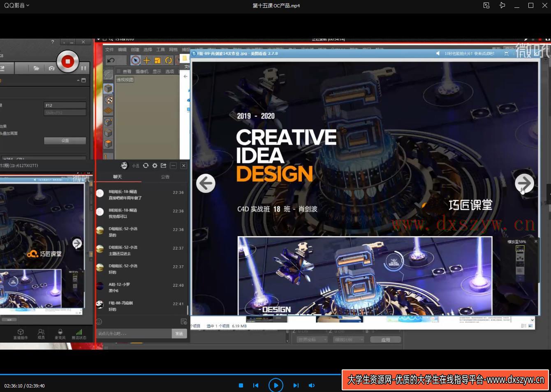Select C4D texture mode checkered cube icon
The height and width of the screenshot is (392, 551).
pos(108,100)
